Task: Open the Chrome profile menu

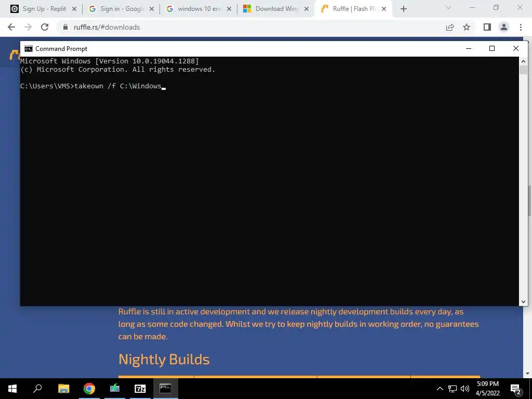Action: tap(504, 27)
